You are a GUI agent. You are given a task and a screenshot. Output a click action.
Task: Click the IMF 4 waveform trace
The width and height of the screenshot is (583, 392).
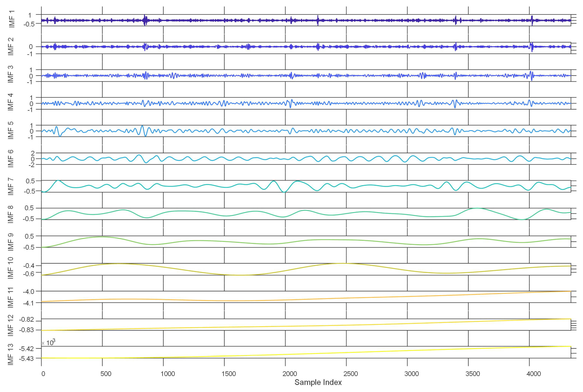(306, 103)
